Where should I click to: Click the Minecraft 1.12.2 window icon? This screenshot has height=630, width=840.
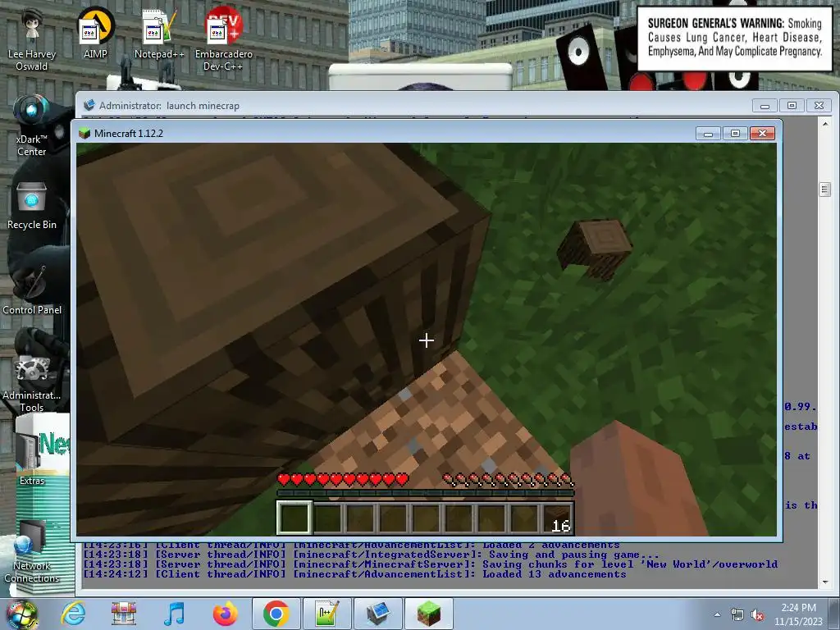pyautogui.click(x=84, y=134)
